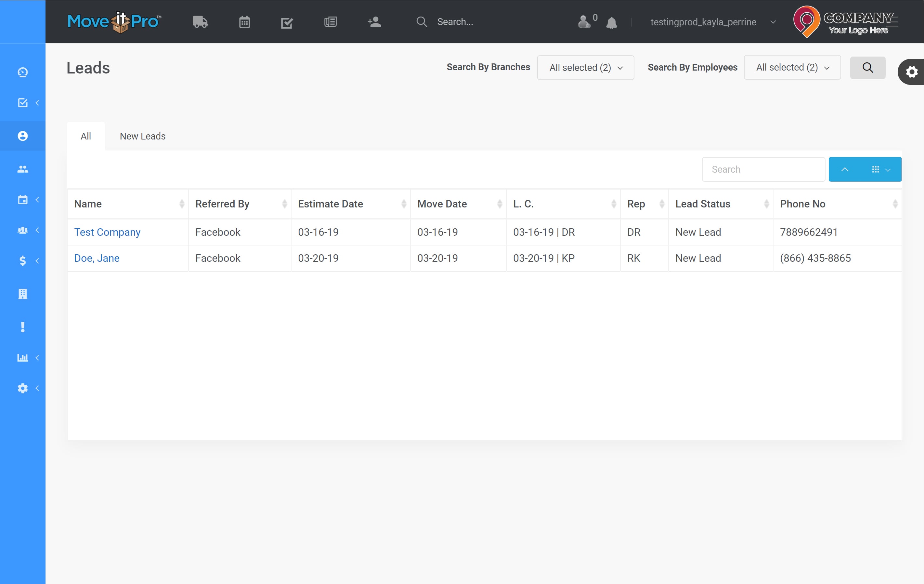Sort table by Move Date column
Image resolution: width=924 pixels, height=584 pixels.
pos(458,204)
